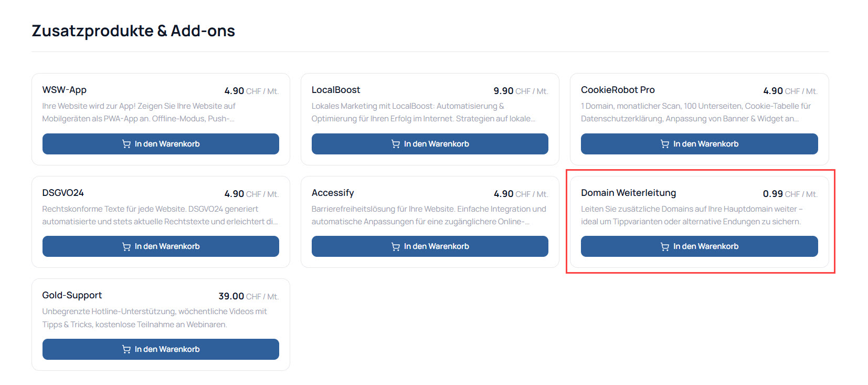Click the cart icon on CookieRobot Pro's button
The image size is (868, 385).
point(665,144)
